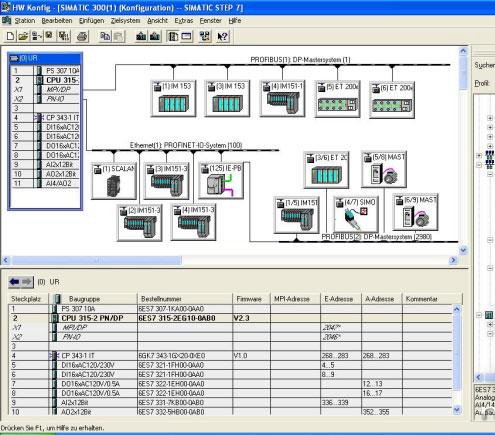Image resolution: width=495 pixels, height=435 pixels.
Task: Select the (125) IE-PB link device
Action: click(x=221, y=180)
